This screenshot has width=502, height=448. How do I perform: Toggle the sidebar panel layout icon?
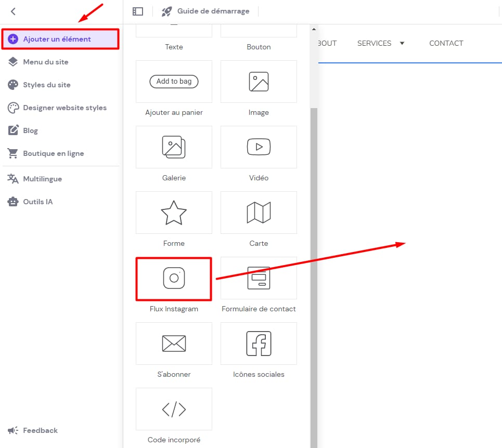tap(138, 11)
